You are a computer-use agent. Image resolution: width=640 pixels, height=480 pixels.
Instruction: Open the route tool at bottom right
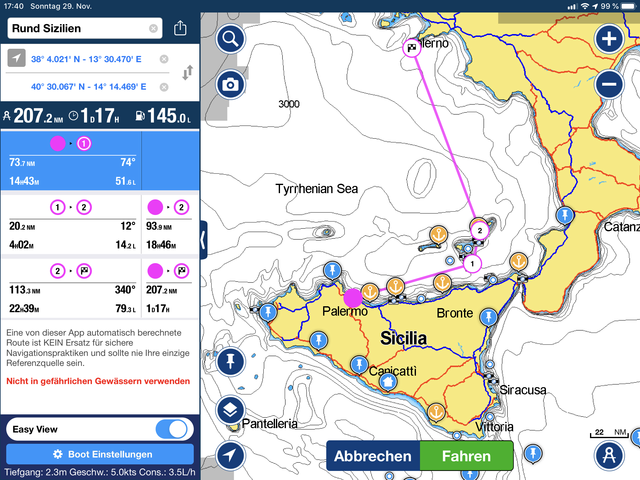pos(608,455)
